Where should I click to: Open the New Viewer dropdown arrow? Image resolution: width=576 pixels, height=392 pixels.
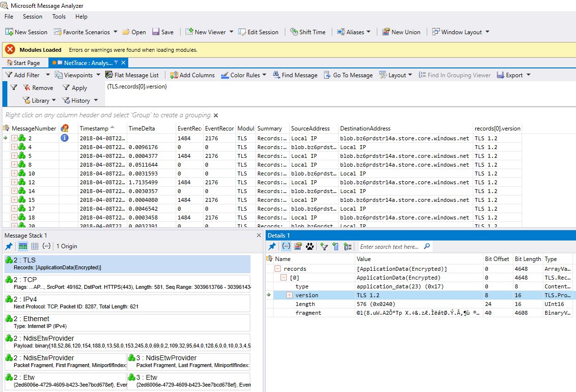click(x=231, y=32)
